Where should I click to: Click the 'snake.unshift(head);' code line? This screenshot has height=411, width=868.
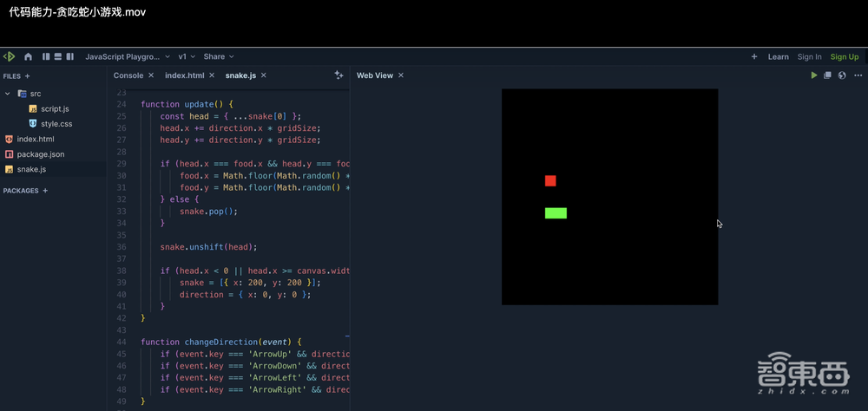208,247
